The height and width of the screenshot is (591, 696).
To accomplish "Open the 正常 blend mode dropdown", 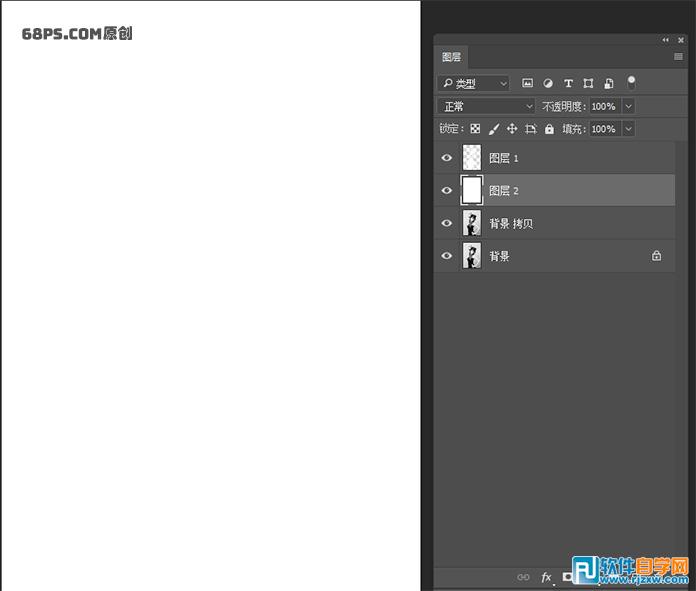I will click(x=486, y=106).
